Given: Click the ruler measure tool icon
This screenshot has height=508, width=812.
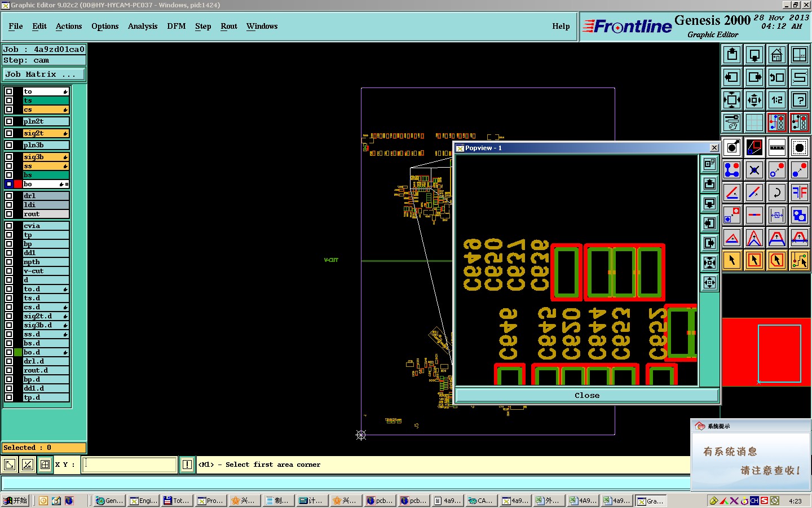Looking at the screenshot, I should coord(777,147).
